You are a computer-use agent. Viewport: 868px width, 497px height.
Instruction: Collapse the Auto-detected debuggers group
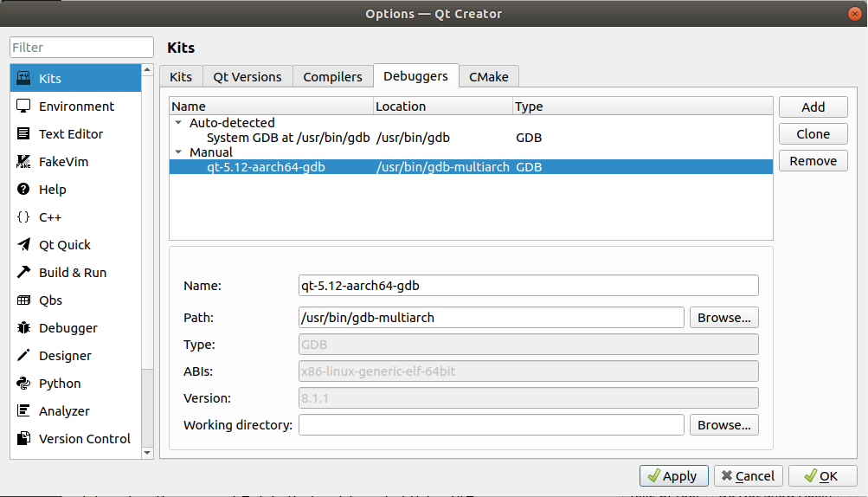tap(179, 123)
